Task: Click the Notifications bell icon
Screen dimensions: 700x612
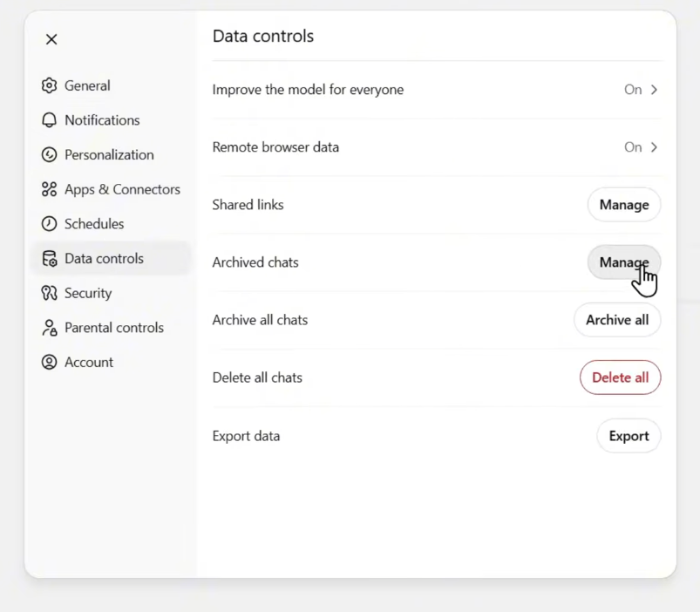Action: (50, 120)
